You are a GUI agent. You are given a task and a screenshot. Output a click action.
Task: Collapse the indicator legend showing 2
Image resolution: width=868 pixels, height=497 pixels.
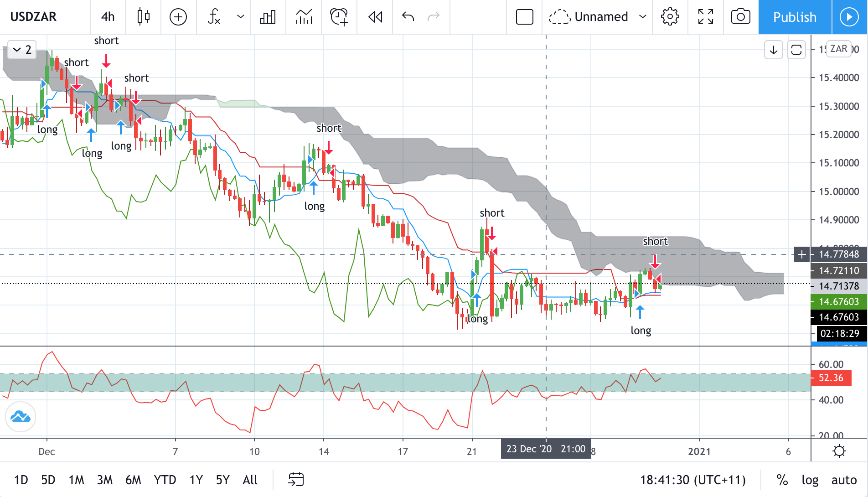[x=22, y=49]
